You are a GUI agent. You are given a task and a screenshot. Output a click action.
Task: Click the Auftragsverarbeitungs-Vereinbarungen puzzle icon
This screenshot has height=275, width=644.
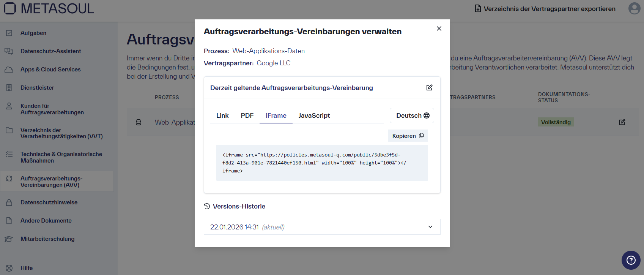pos(9,179)
